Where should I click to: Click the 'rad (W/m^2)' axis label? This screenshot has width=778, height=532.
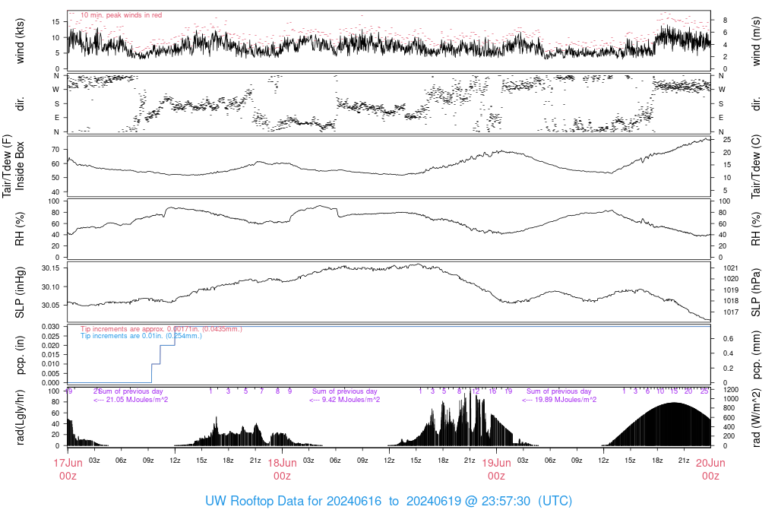(756, 417)
